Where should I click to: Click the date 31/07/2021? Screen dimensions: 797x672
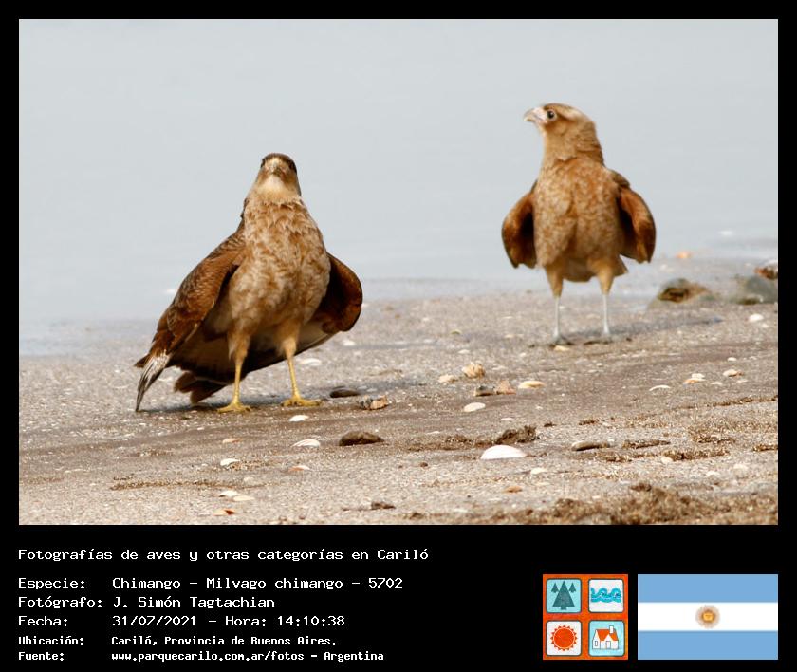click(155, 621)
